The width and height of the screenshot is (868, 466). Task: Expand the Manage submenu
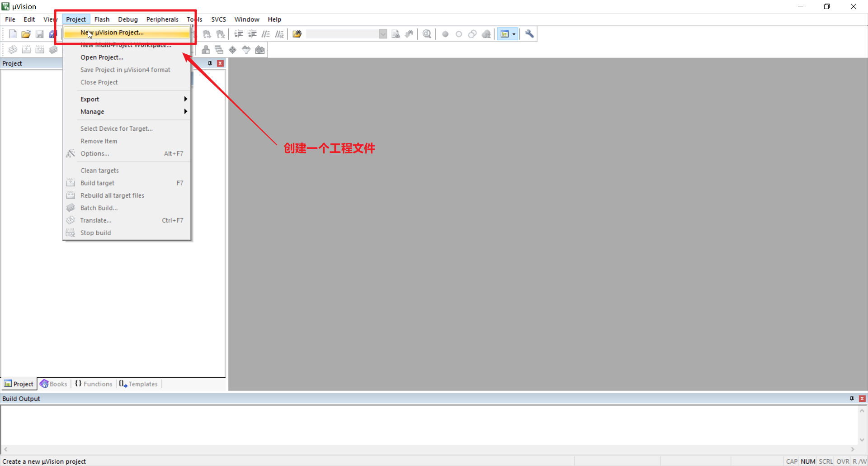[x=127, y=112]
